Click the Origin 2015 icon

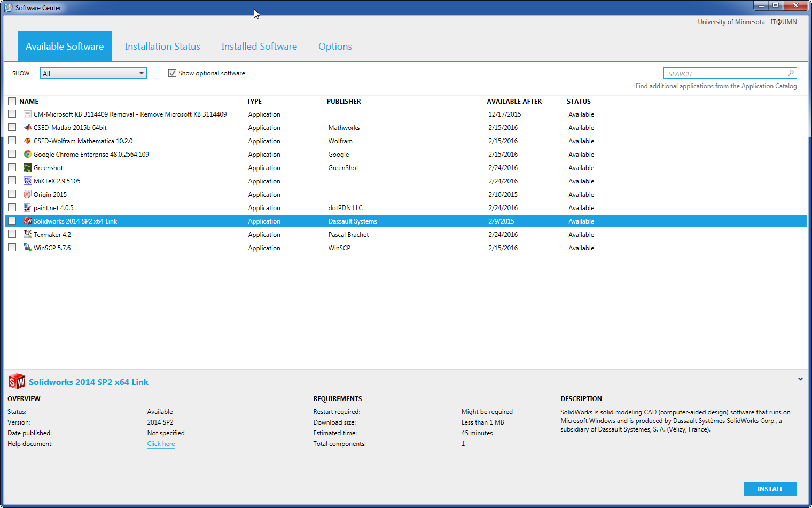click(x=27, y=194)
